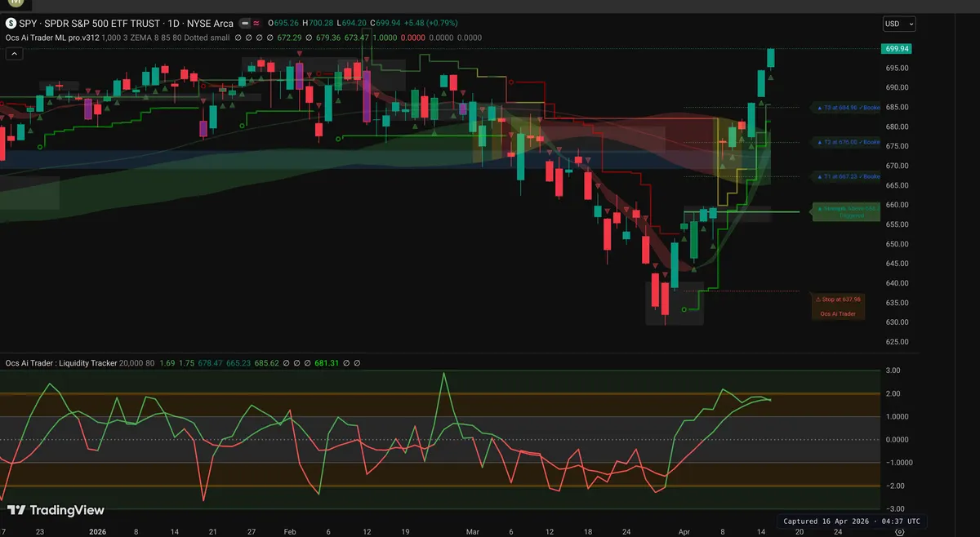Click the Ocs Ai Trader red label text
Screen dimensions: 980x537
(838, 313)
